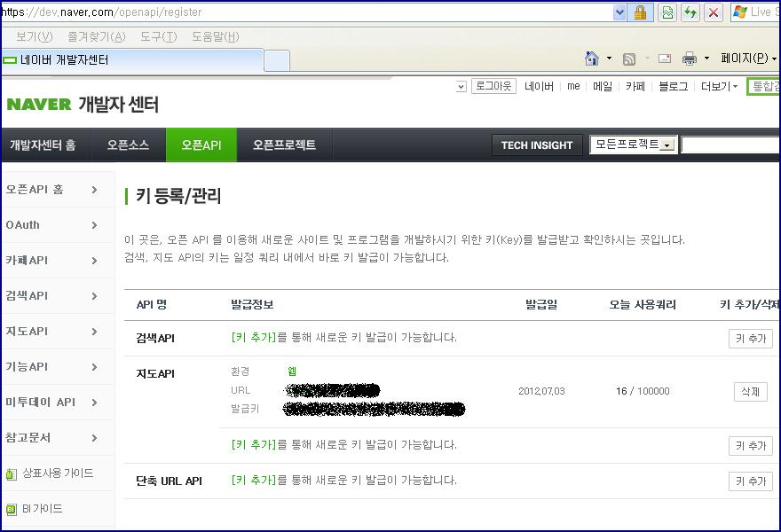Expand the 카페API sidebar arrow
The height and width of the screenshot is (532, 781).
94,261
